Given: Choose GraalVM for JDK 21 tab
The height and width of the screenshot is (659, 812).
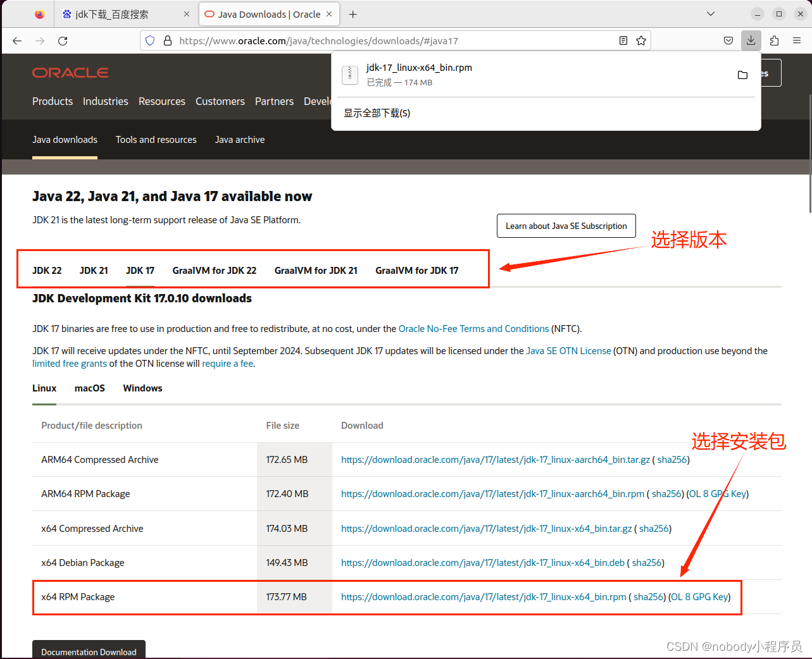Looking at the screenshot, I should (x=316, y=270).
